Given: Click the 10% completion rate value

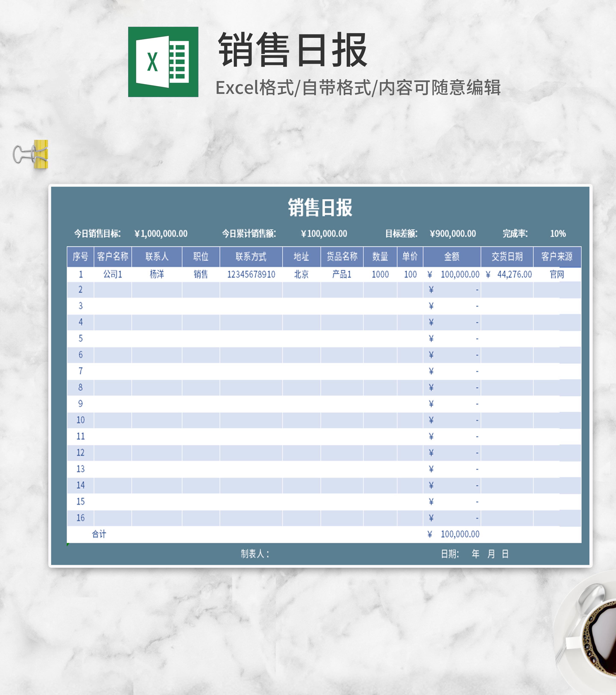Looking at the screenshot, I should [558, 234].
